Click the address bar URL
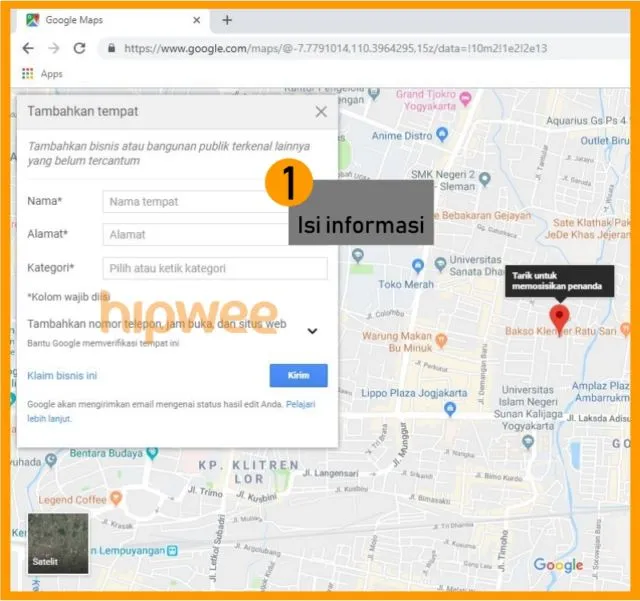This screenshot has height=601, width=640. (x=336, y=49)
